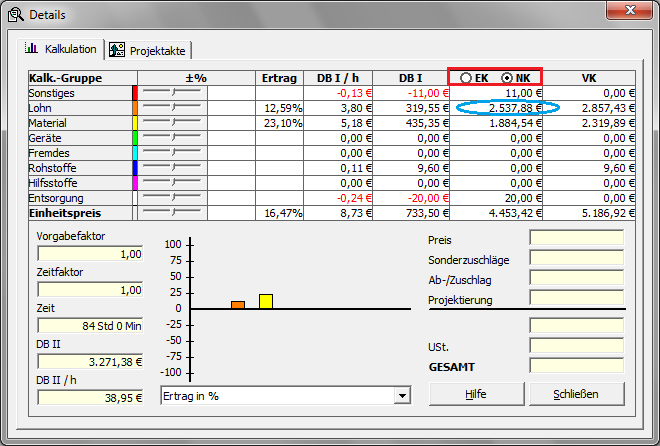This screenshot has height=446, width=660.
Task: Adjust the Lohn percentage slider
Action: pyautogui.click(x=172, y=108)
